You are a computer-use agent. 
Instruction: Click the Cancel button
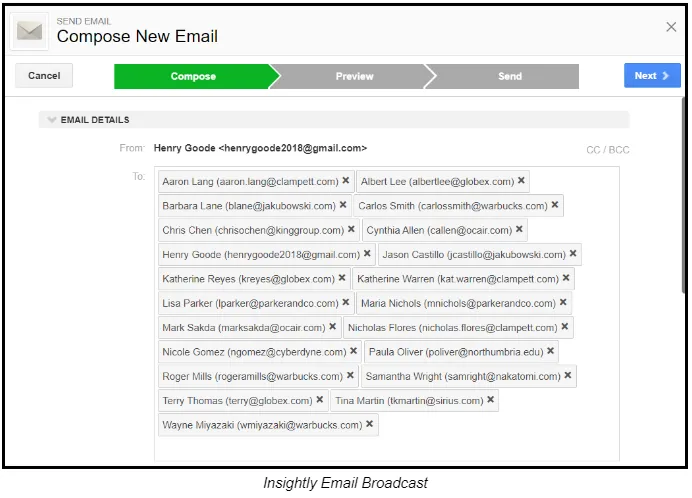pos(44,75)
